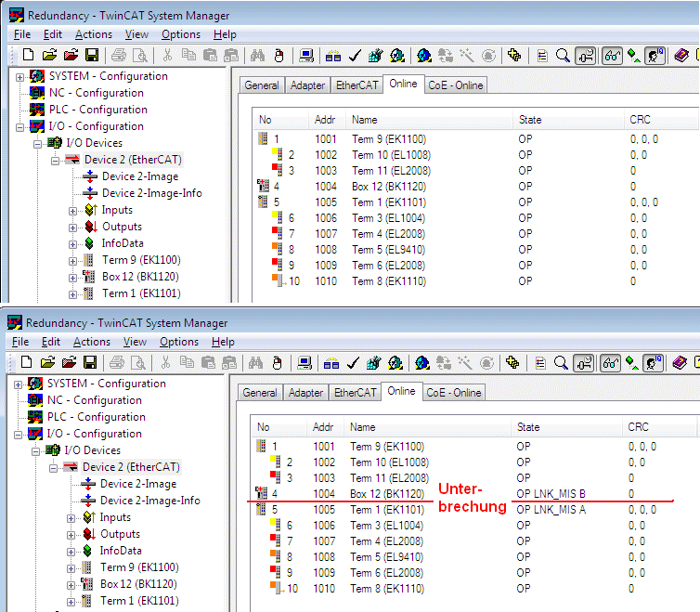Toggle the pressed button left of eyeglasses, lower toolbar
Viewport: 700px width, 612px height.
[x=586, y=363]
